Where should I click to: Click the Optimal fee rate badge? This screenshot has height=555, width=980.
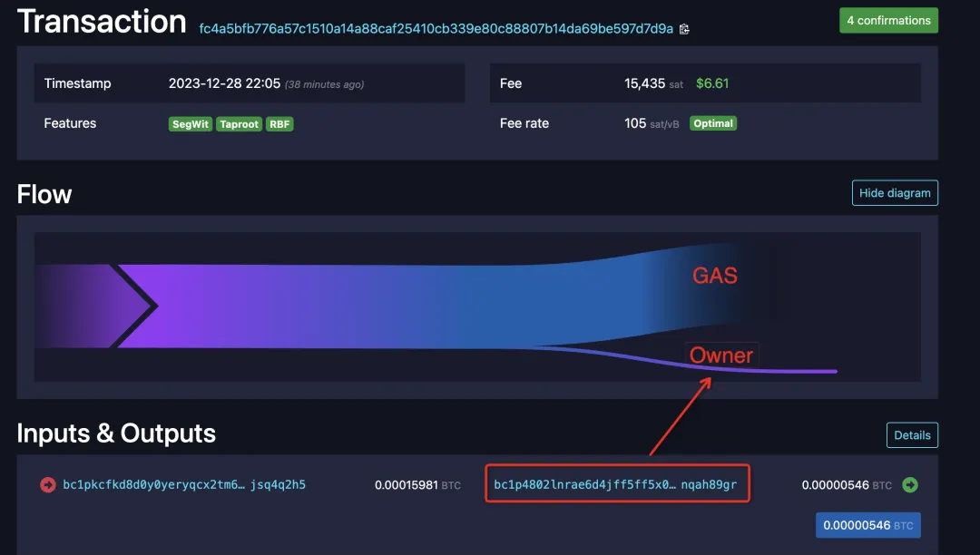pos(713,123)
